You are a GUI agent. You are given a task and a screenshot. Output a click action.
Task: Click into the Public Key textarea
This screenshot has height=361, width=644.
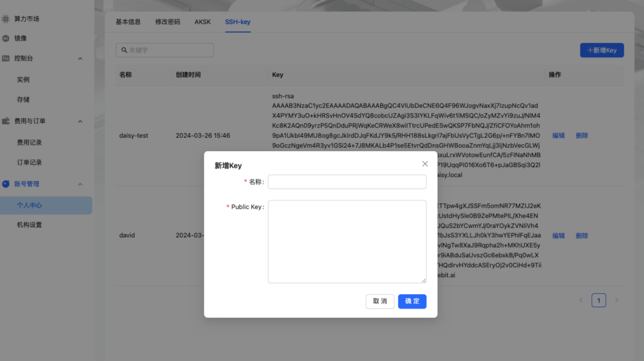click(347, 241)
